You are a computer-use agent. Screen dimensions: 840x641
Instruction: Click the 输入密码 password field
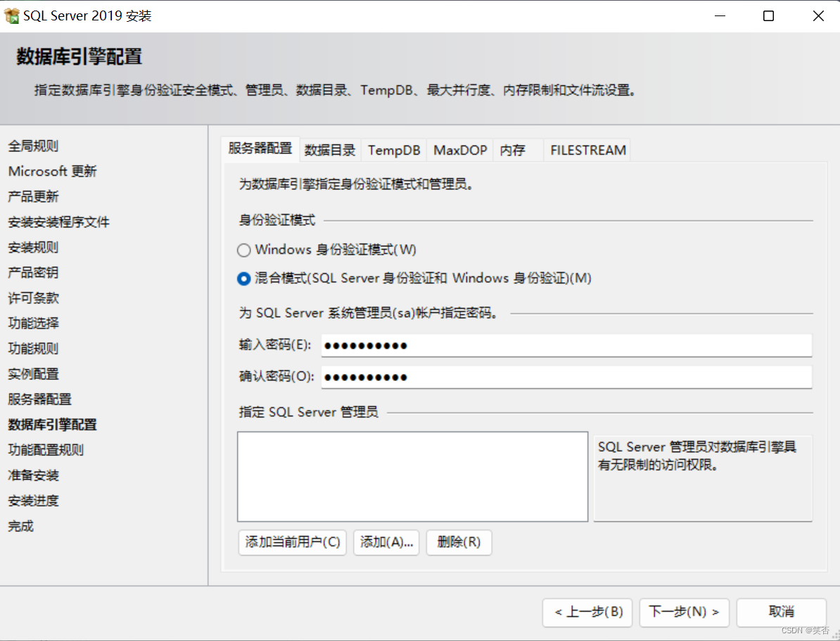coord(566,345)
